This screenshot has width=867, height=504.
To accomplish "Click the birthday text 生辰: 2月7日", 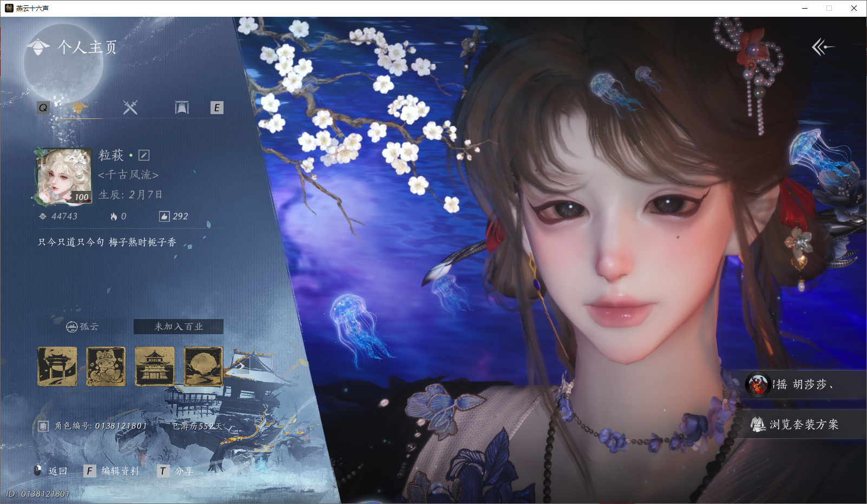I will click(130, 195).
